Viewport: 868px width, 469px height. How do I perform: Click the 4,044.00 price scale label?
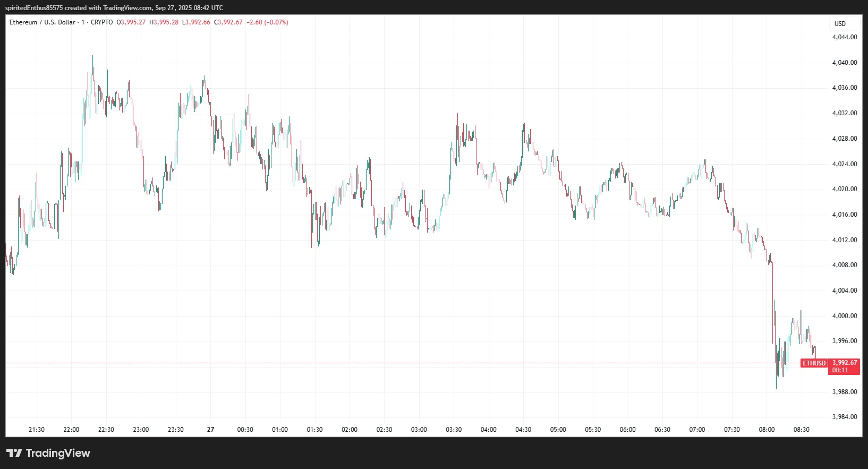[844, 37]
